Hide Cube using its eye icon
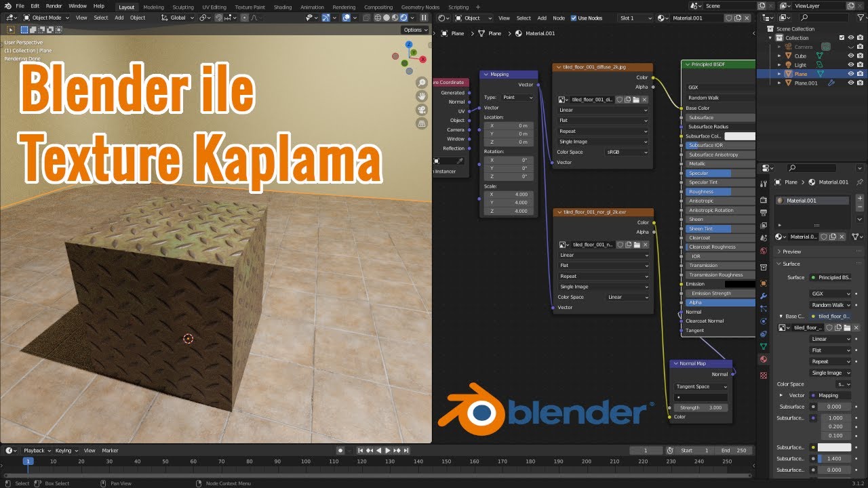The image size is (868, 488). click(x=851, y=56)
